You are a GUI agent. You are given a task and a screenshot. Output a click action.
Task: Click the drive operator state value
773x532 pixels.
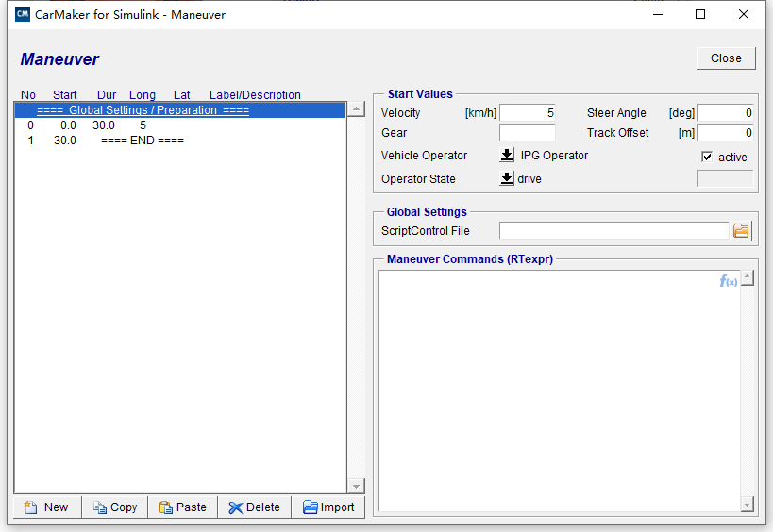[529, 179]
